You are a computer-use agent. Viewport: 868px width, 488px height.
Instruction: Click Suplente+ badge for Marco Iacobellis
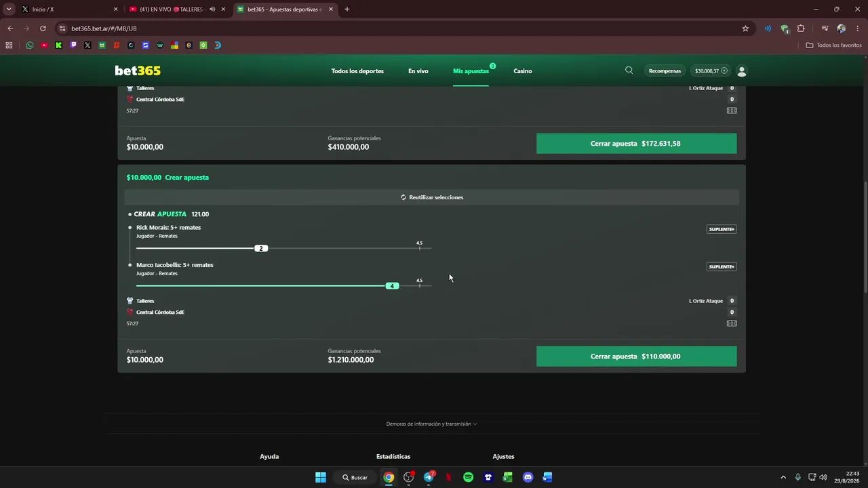click(722, 266)
